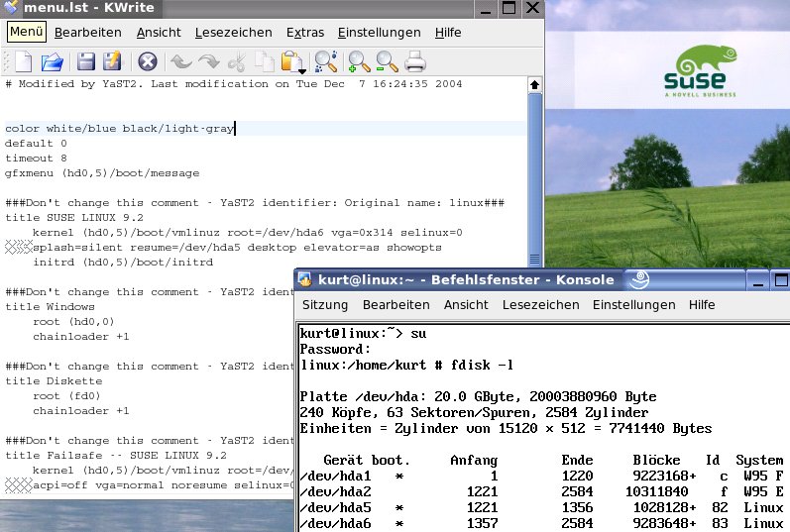Click the New document icon in KWrite
790x532 pixels.
(x=22, y=62)
